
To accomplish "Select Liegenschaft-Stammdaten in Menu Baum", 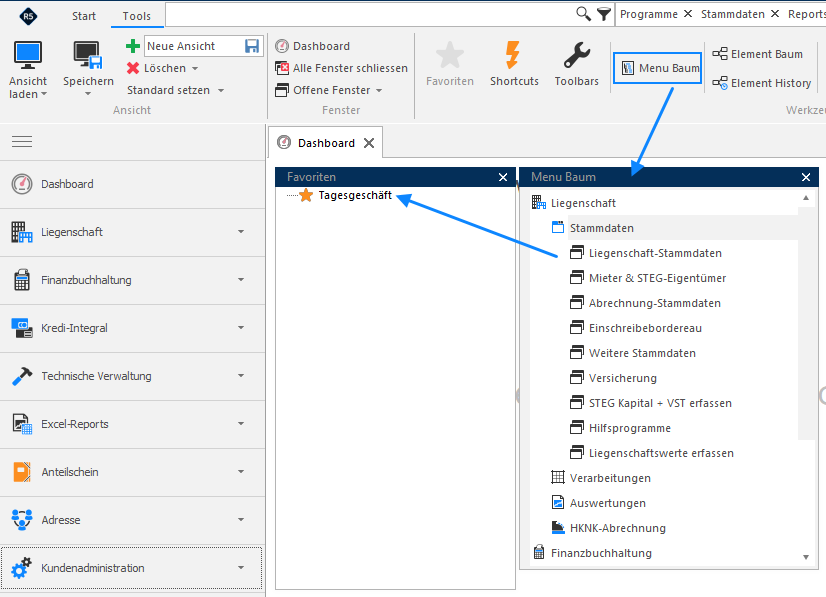I will pyautogui.click(x=655, y=253).
